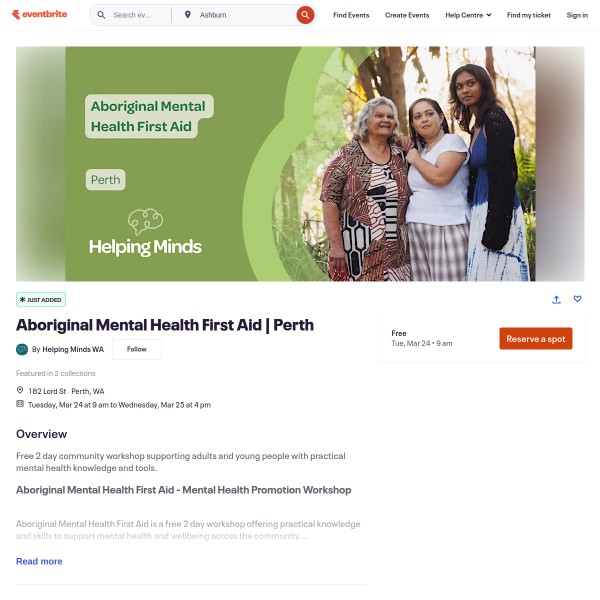Like the event with heart icon
This screenshot has width=600, height=600.
pyautogui.click(x=577, y=299)
